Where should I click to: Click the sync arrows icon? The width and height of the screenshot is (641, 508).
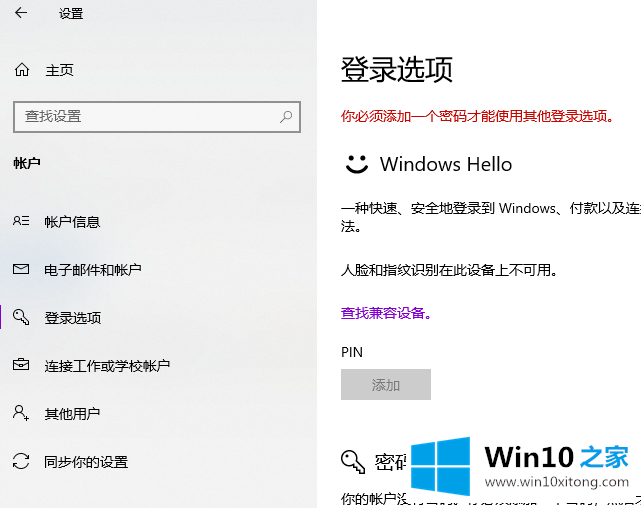click(x=21, y=461)
